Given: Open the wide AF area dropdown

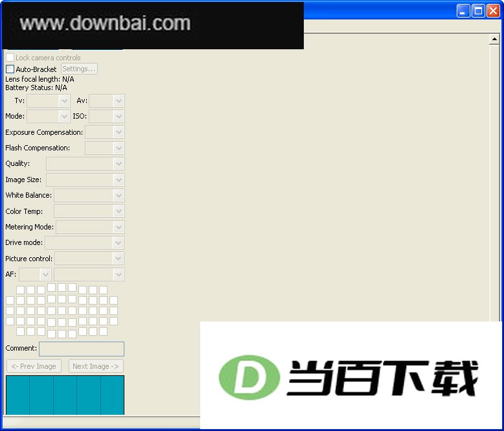Looking at the screenshot, I should click(89, 274).
